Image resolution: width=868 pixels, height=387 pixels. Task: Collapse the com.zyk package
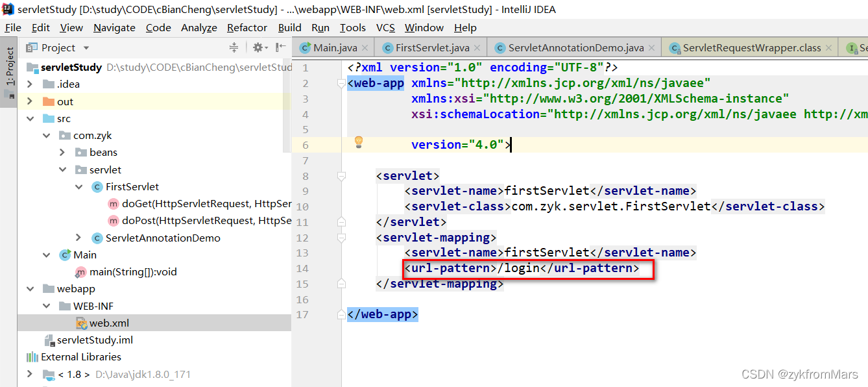[46, 136]
